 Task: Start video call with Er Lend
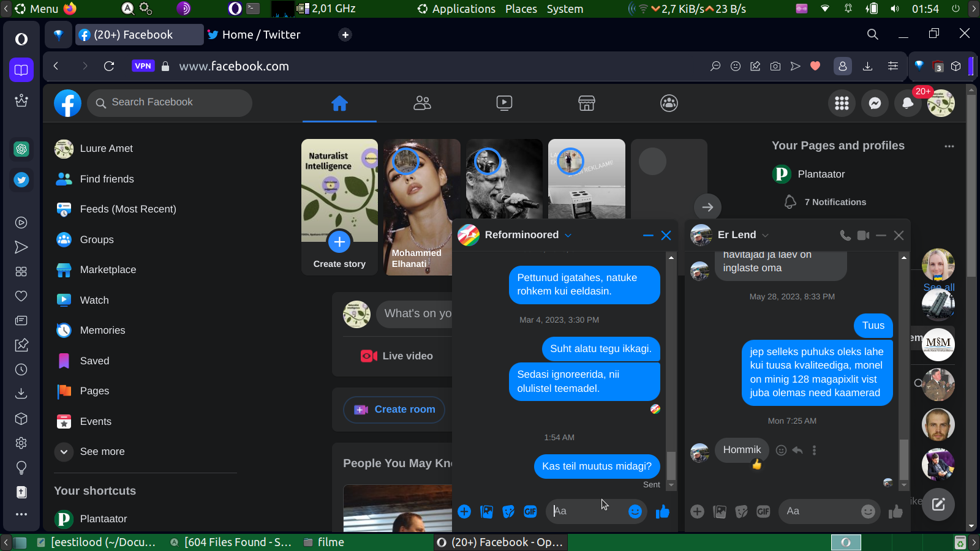[x=864, y=235]
